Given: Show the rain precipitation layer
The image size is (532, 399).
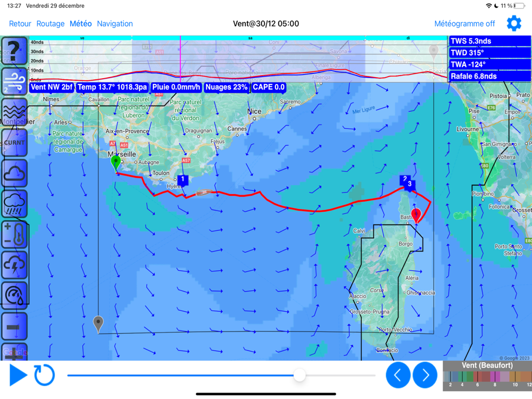Looking at the screenshot, I should click(x=14, y=204).
